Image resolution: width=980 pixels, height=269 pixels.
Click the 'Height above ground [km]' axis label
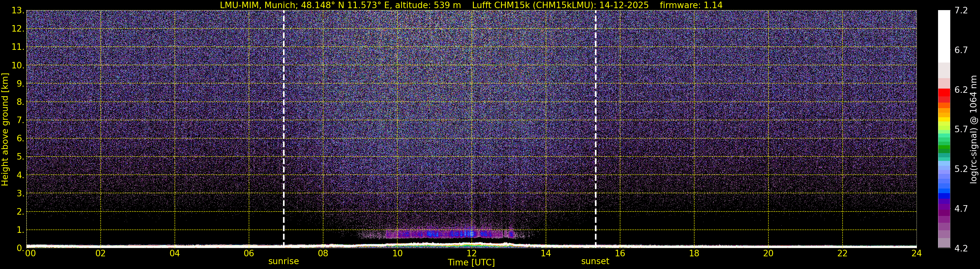[x=5, y=130]
